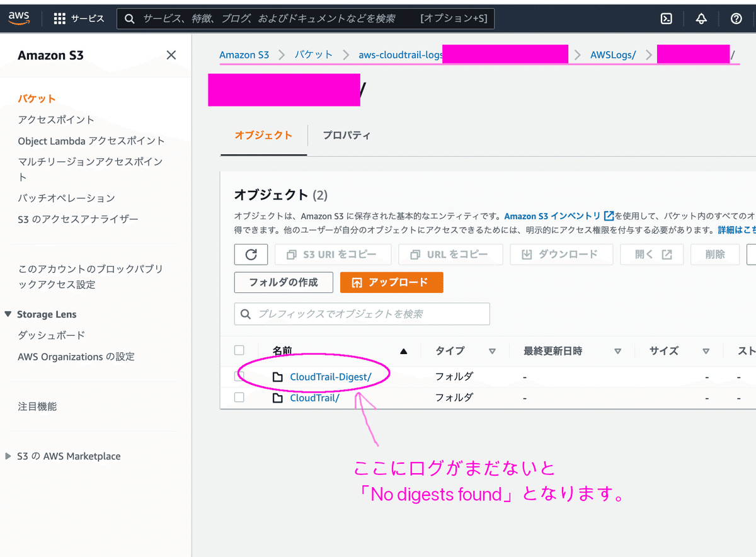Click the CloudTrail-Digest folder icon
Image resolution: width=756 pixels, height=557 pixels.
pyautogui.click(x=278, y=377)
